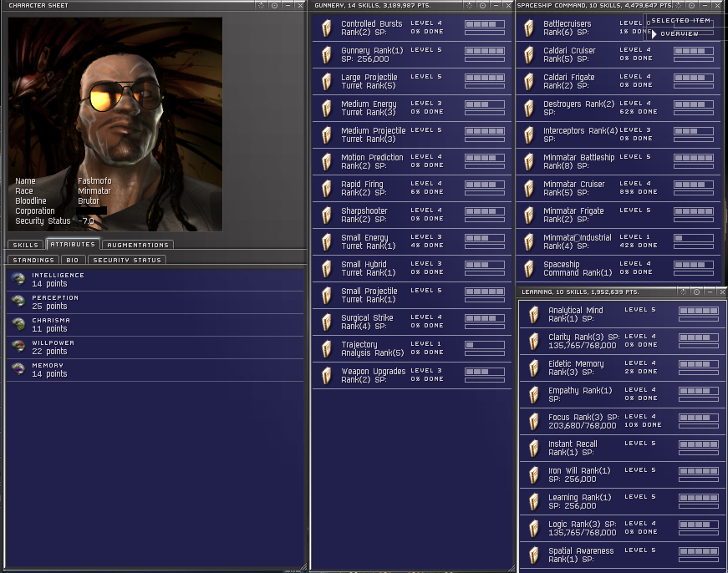Click the character portrait image
The image size is (728, 573).
(x=115, y=124)
